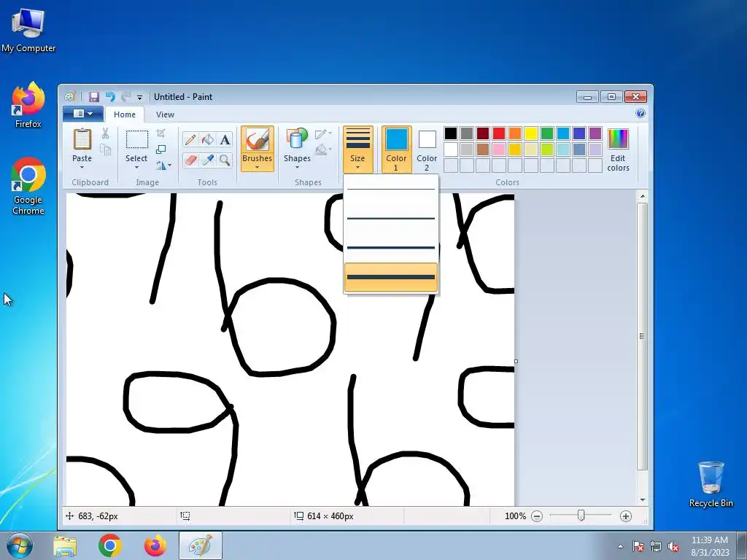Image resolution: width=747 pixels, height=560 pixels.
Task: Pick the yellow color swatch
Action: (531, 133)
